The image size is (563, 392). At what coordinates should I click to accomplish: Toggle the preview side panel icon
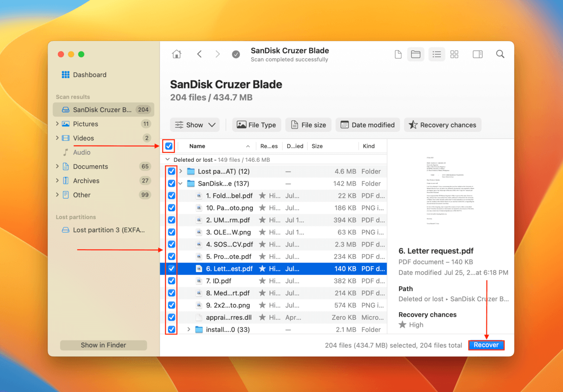478,54
